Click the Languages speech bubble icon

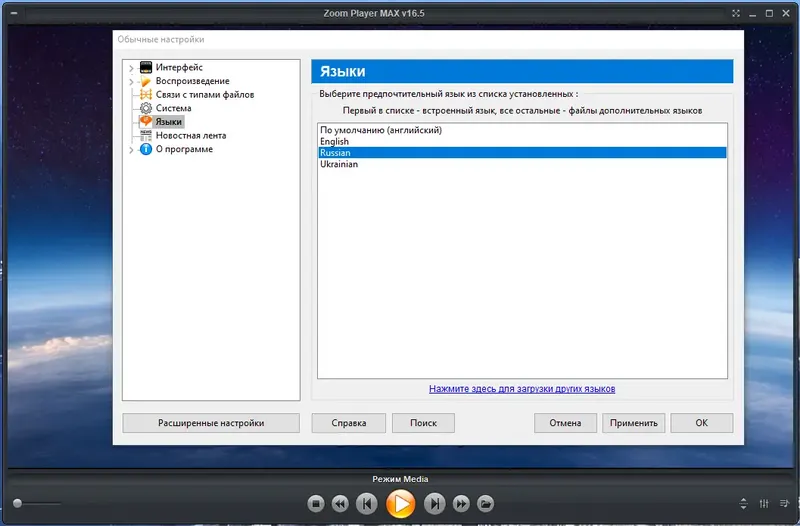(146, 121)
